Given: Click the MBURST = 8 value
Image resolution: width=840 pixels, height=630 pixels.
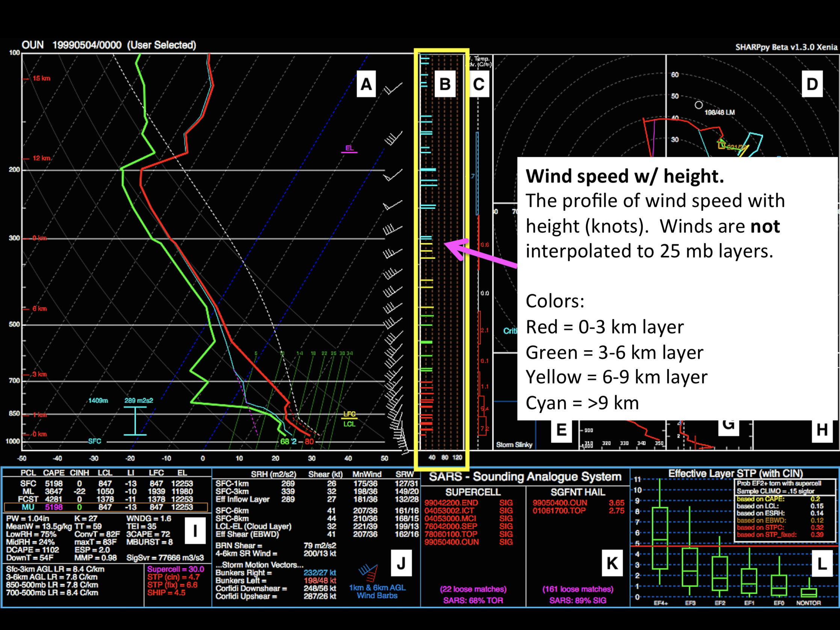Looking at the screenshot, I should point(150,542).
